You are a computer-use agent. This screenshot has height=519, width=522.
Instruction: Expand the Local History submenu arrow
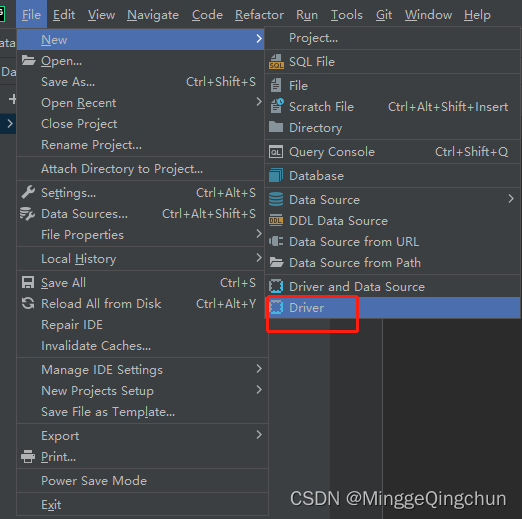pyautogui.click(x=259, y=258)
